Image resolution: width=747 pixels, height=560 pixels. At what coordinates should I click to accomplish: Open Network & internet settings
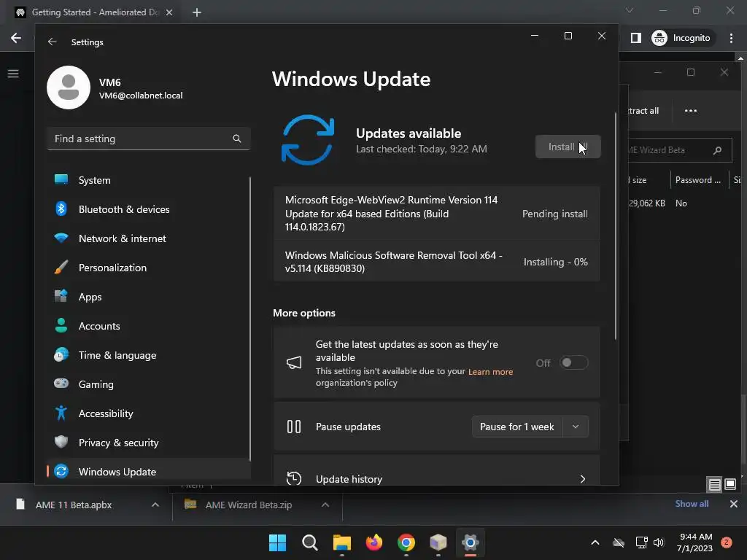click(147, 238)
